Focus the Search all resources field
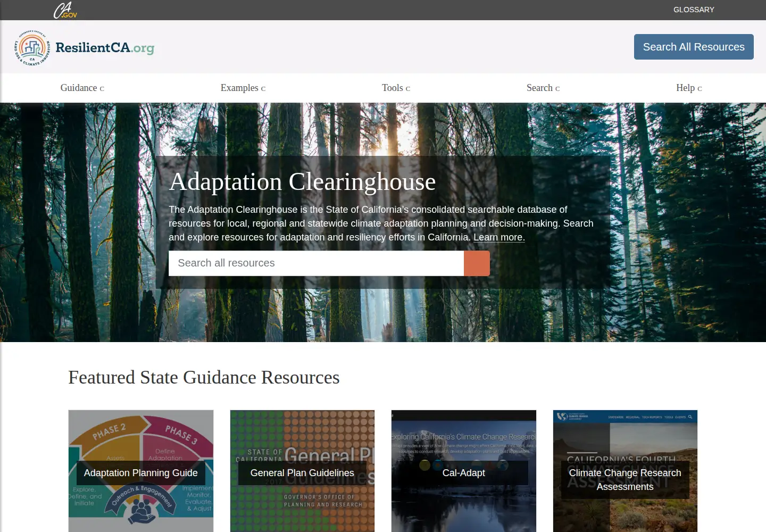 click(316, 263)
